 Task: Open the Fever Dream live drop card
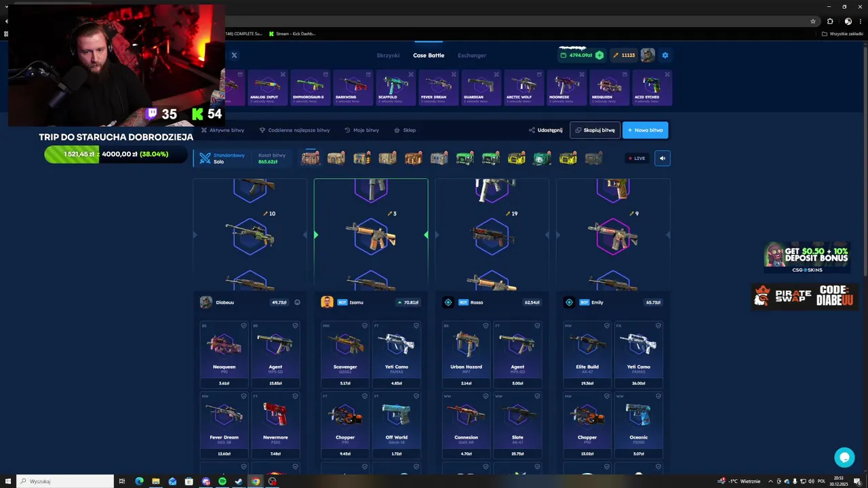point(438,87)
